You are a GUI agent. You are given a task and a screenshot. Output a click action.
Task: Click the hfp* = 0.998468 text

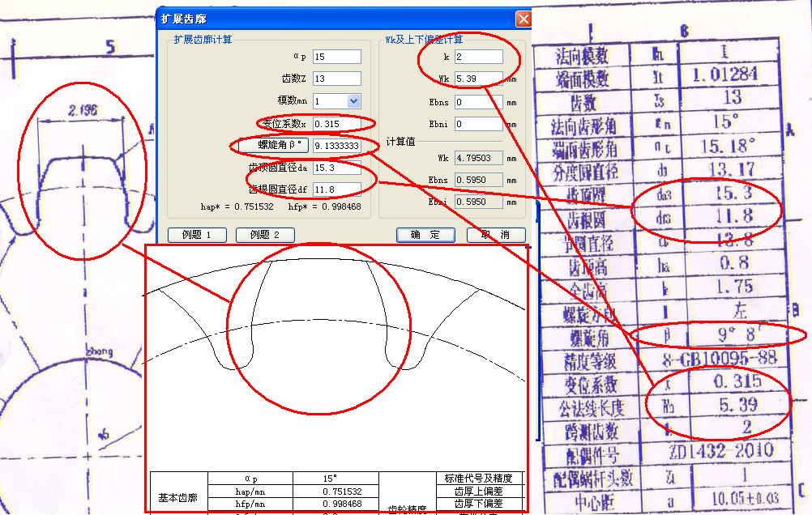pos(325,206)
